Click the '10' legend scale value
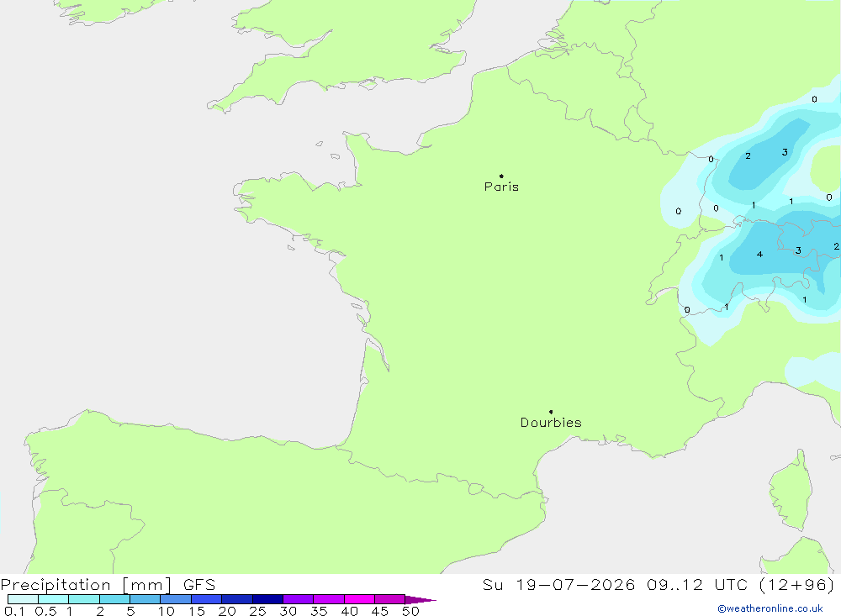 point(167,611)
